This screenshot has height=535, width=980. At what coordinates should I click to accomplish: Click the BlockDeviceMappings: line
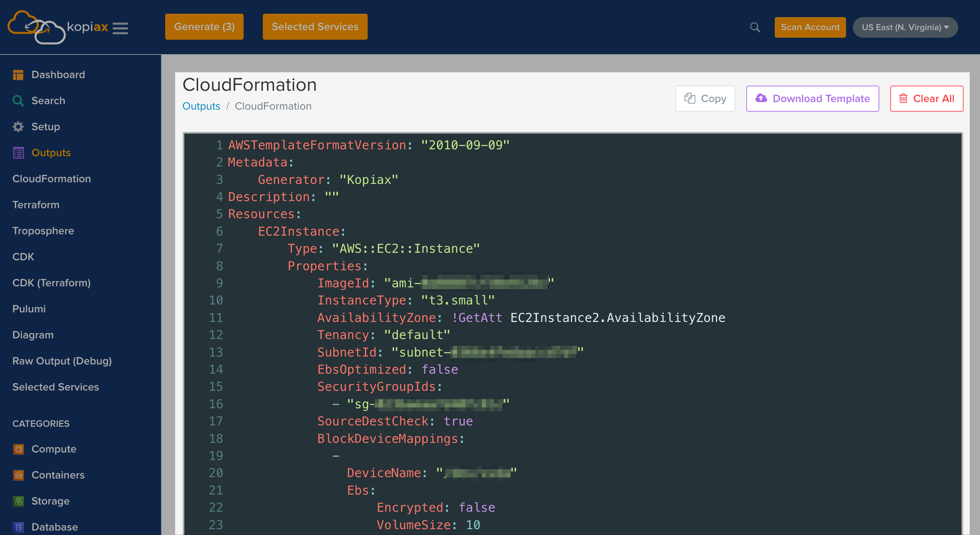(391, 439)
